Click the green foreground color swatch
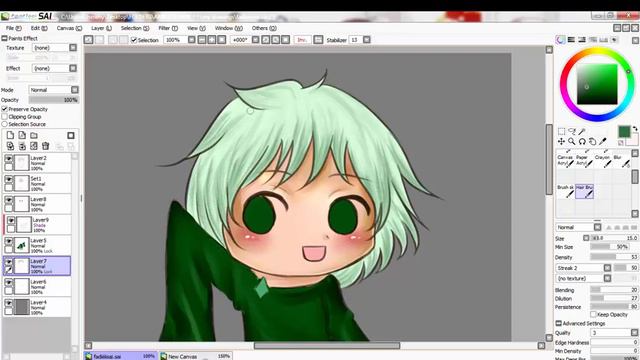The width and height of the screenshot is (640, 360). pos(624,131)
